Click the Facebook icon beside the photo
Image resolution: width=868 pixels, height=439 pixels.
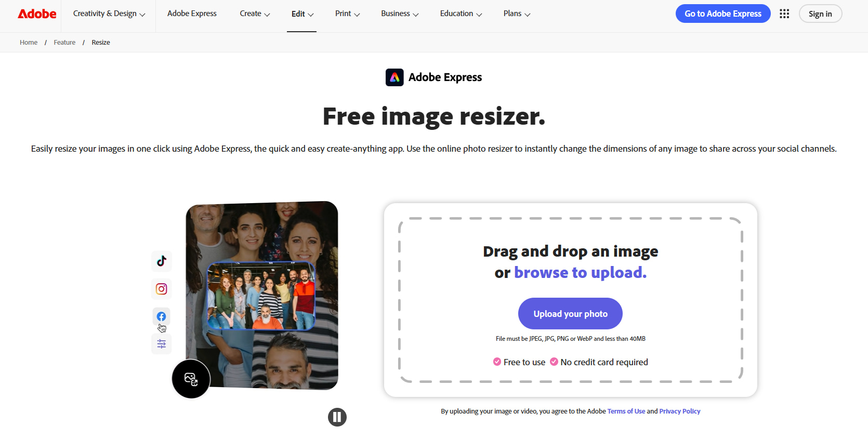click(162, 316)
